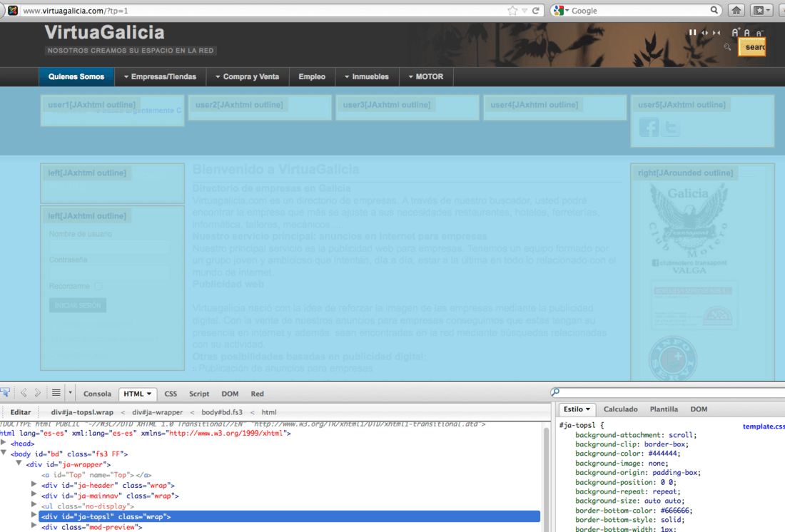
Task: Collapse the ja-wrapper div node
Action: tap(19, 464)
